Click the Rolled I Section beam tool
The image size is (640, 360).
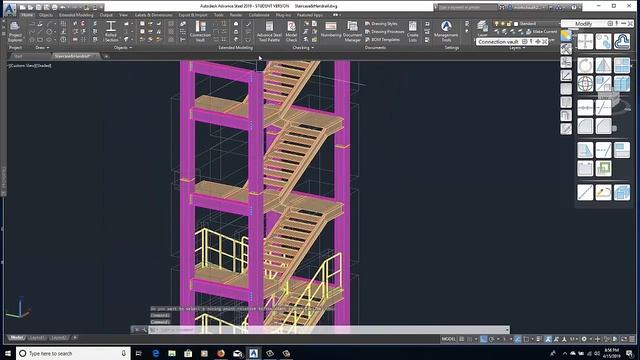click(x=111, y=32)
